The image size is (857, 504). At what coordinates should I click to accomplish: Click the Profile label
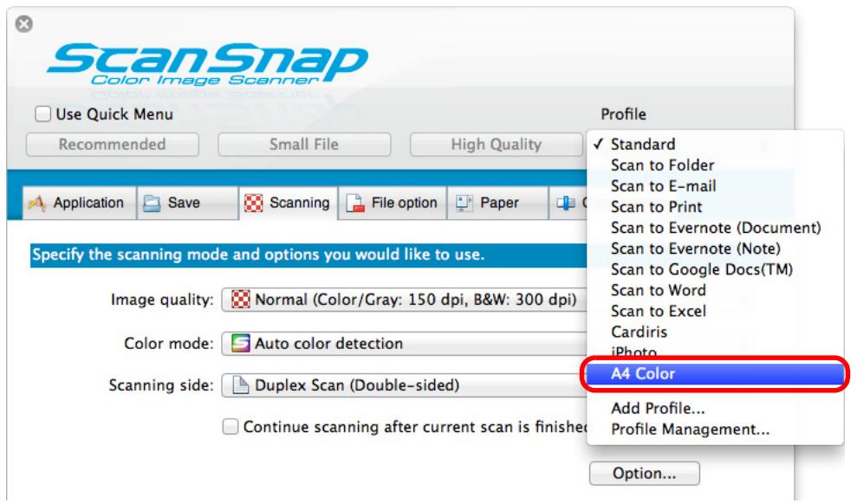point(623,114)
